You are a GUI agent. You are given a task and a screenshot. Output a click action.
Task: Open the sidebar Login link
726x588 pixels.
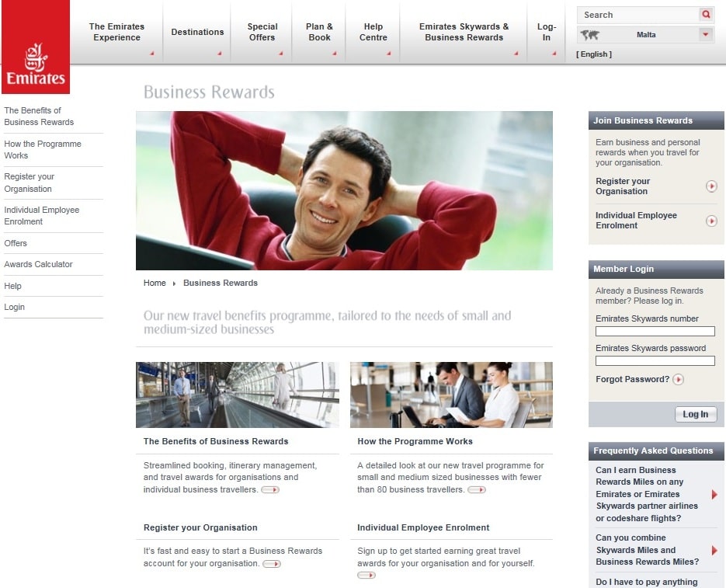[x=14, y=307]
